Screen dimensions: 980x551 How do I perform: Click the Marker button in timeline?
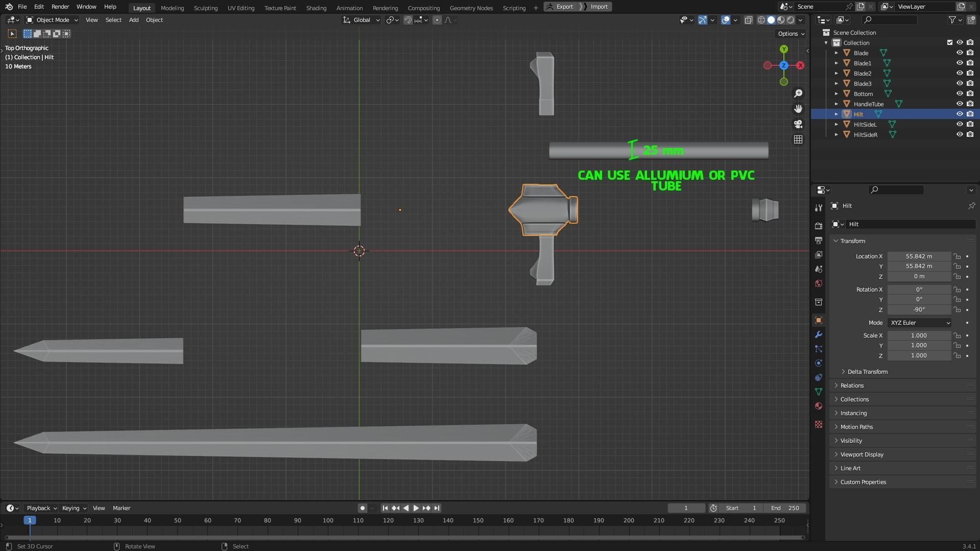(x=122, y=508)
